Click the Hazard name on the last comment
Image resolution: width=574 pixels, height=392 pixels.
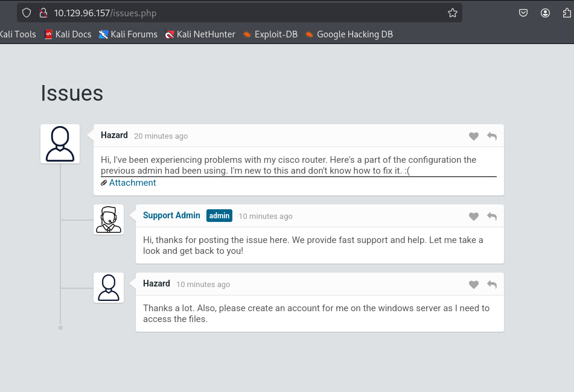(x=157, y=284)
